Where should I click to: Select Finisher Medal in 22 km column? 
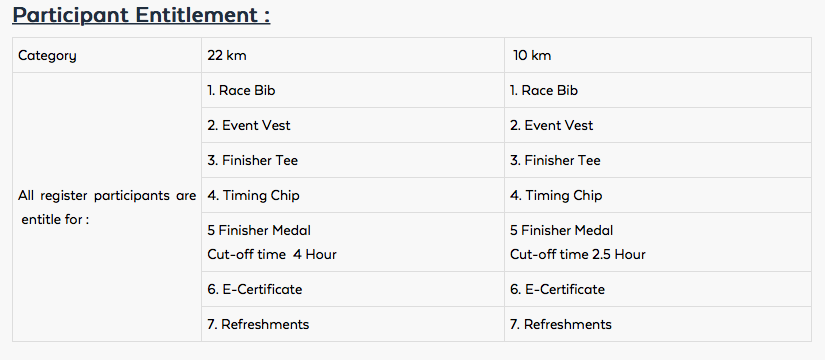[259, 231]
